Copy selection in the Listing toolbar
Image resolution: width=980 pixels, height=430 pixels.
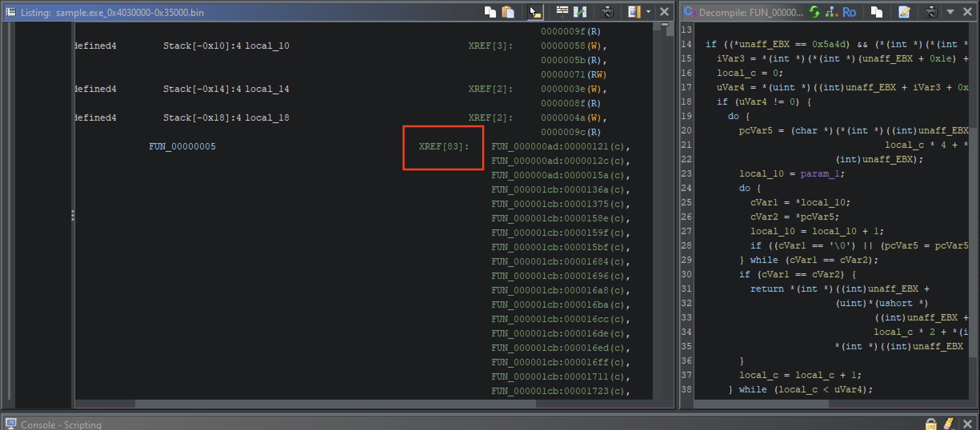(x=490, y=12)
